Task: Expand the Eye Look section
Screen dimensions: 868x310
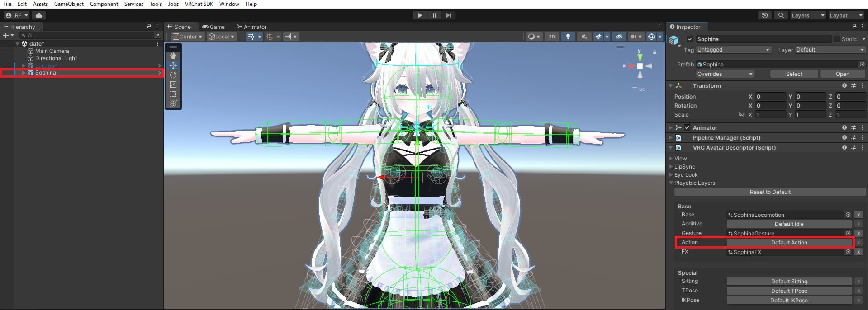Action: pyautogui.click(x=686, y=175)
